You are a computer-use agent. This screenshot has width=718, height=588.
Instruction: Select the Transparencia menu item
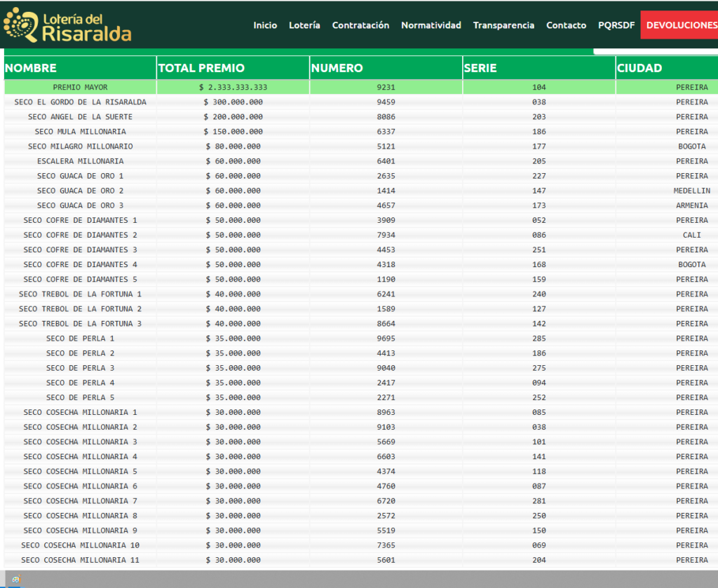pyautogui.click(x=503, y=25)
